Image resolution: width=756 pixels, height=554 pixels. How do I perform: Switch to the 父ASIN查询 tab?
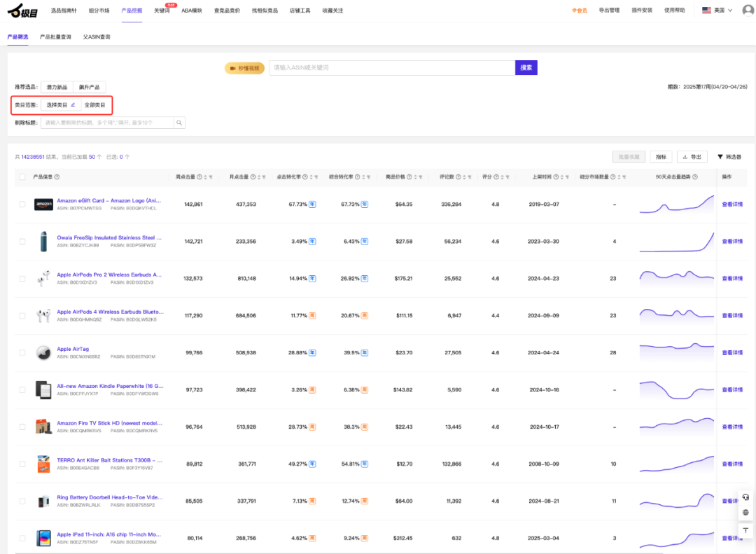tap(97, 36)
